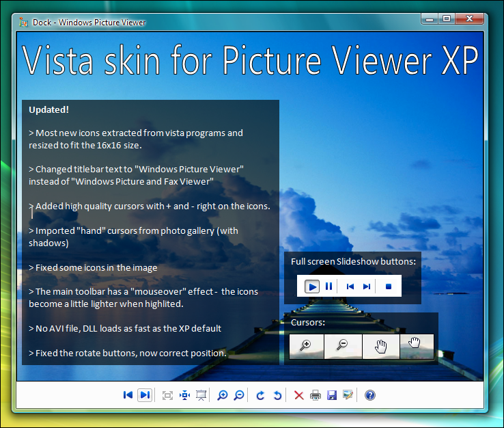
Task: Go to the next image in toolbar
Action: 145,395
